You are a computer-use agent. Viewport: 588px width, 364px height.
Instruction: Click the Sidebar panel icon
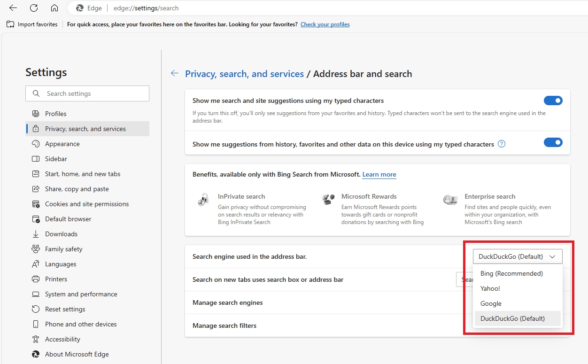click(36, 159)
